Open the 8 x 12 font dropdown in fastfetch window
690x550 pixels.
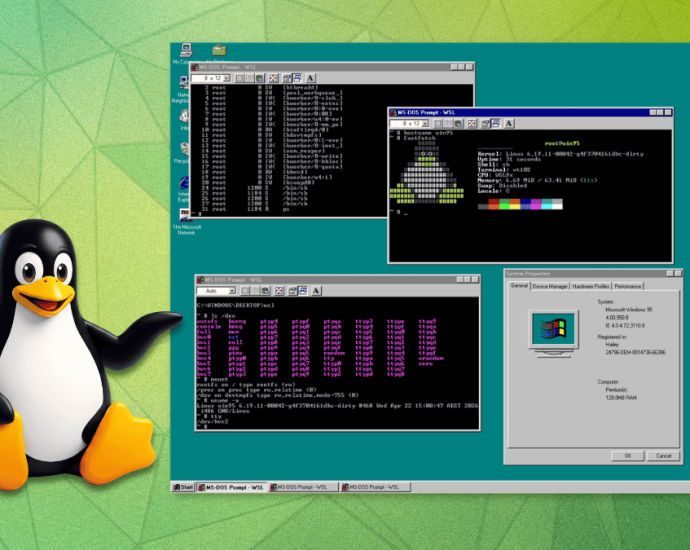(409, 124)
